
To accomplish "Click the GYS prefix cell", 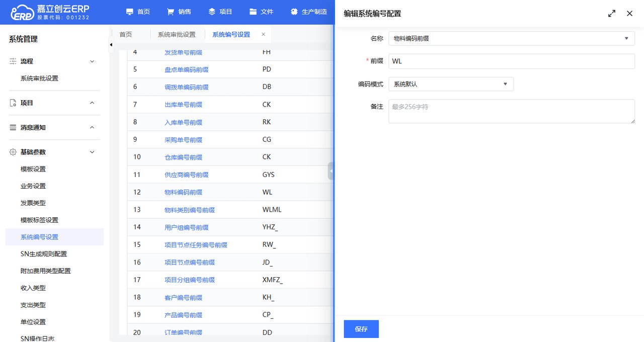I will pyautogui.click(x=269, y=175).
